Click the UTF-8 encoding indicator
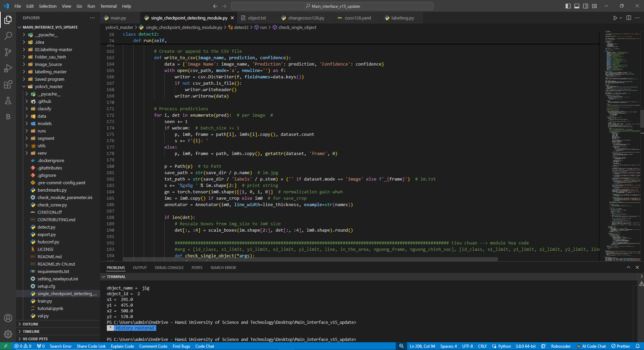 (x=467, y=346)
